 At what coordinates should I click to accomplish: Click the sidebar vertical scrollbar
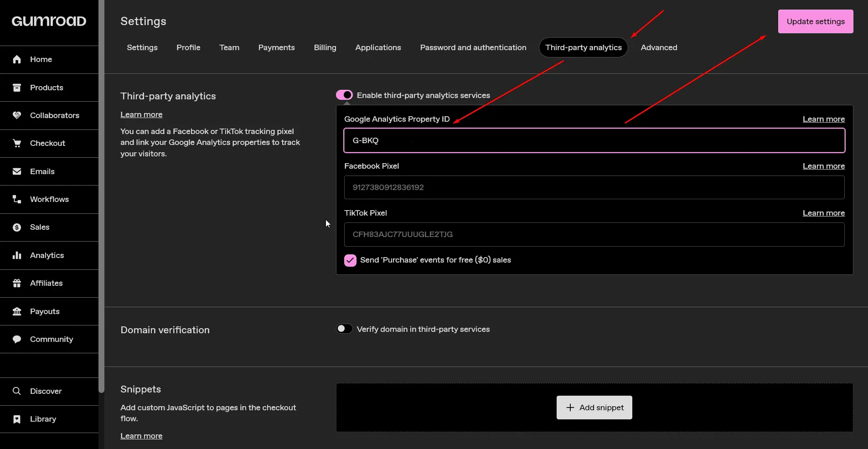tap(102, 196)
